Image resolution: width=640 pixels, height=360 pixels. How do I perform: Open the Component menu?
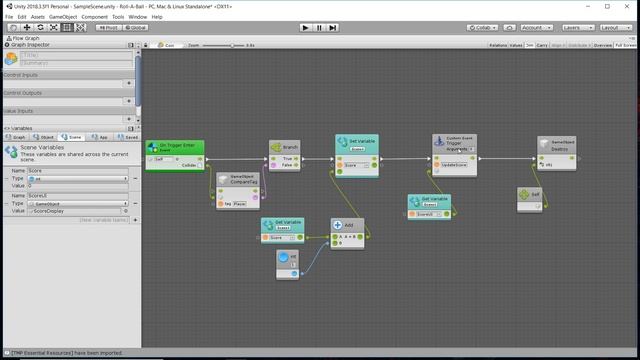pos(94,17)
